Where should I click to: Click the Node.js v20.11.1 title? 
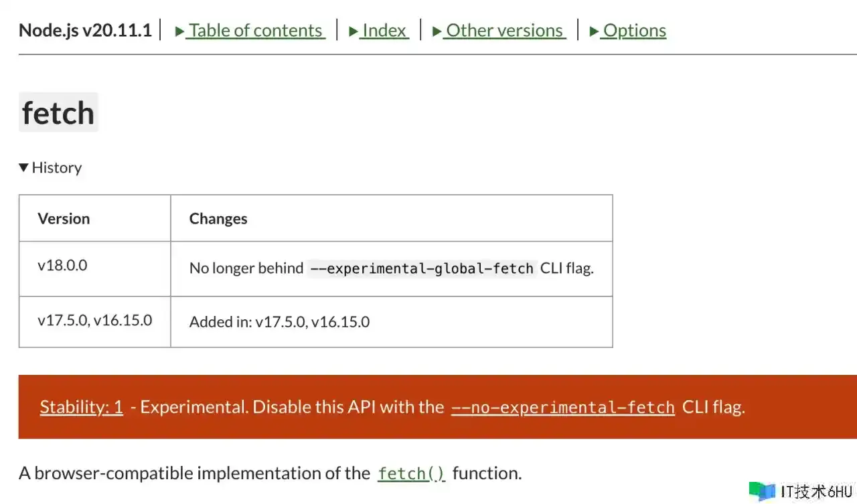pos(85,31)
